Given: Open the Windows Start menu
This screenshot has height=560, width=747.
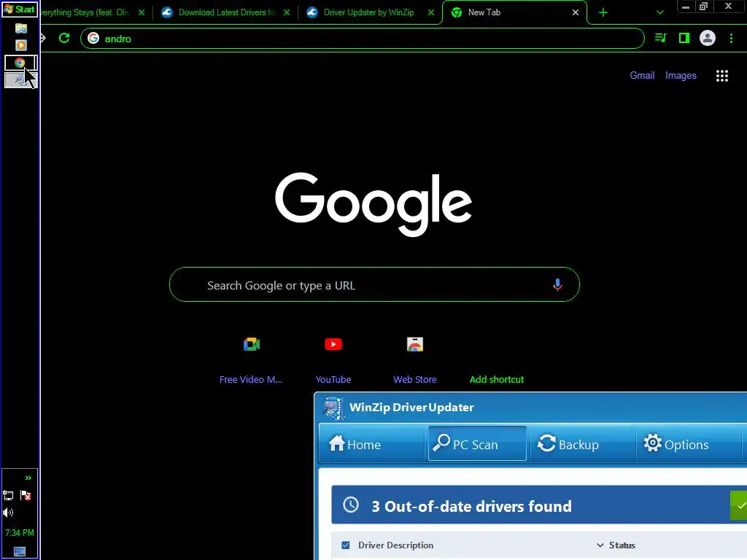Looking at the screenshot, I should [x=20, y=9].
